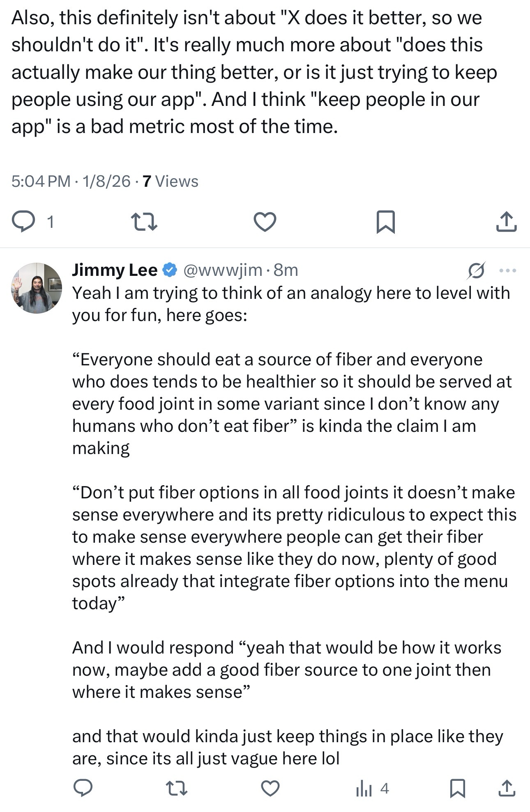Viewport: 530px width, 812px height.
Task: Repost the main post
Action: click(144, 222)
